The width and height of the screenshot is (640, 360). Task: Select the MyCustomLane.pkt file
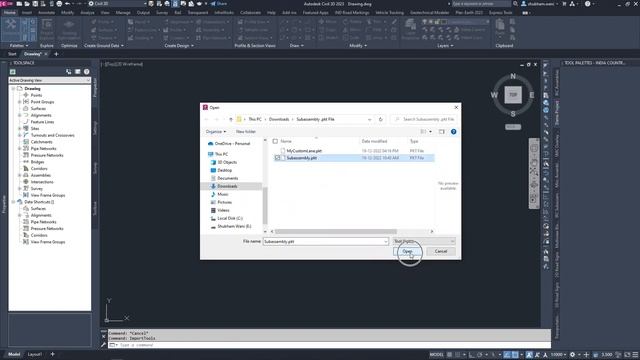click(304, 151)
